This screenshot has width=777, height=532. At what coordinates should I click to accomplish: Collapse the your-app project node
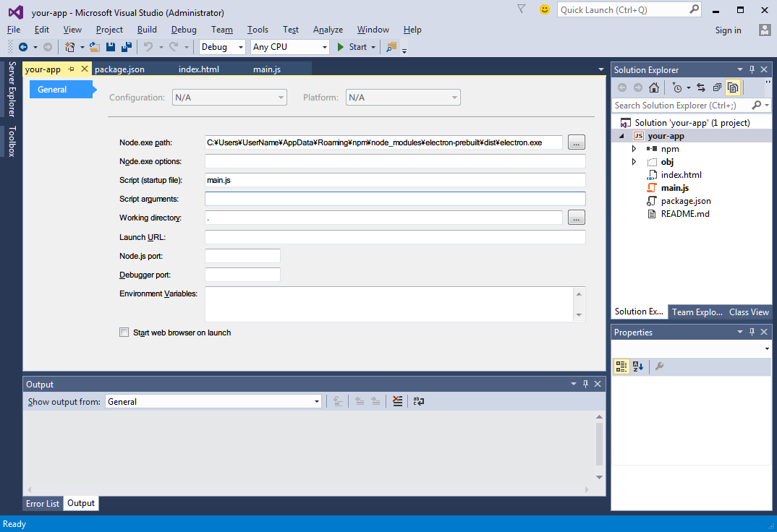coord(621,136)
